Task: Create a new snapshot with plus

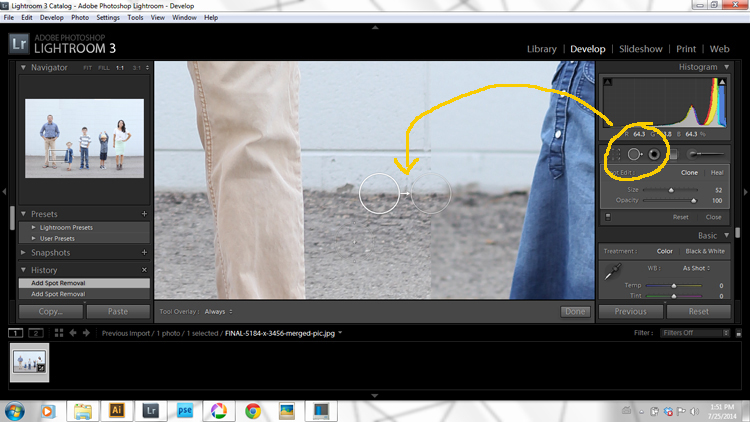Action: click(144, 252)
